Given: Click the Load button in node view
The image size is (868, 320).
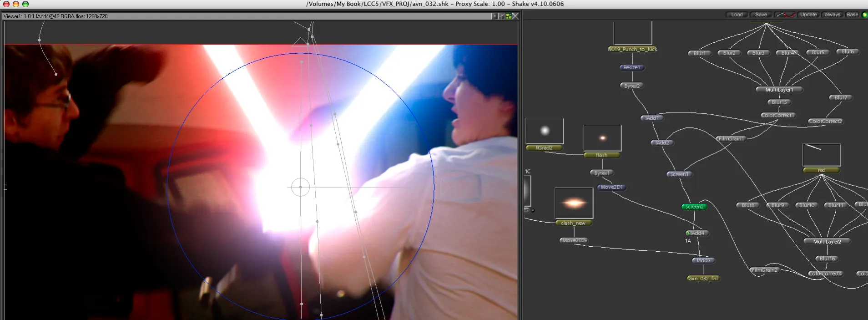Looking at the screenshot, I should point(737,15).
